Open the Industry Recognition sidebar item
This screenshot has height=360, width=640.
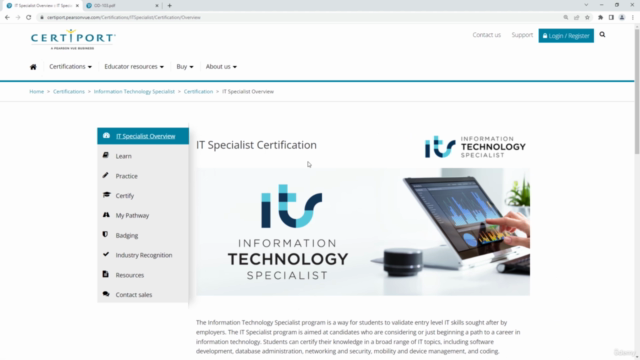click(143, 255)
